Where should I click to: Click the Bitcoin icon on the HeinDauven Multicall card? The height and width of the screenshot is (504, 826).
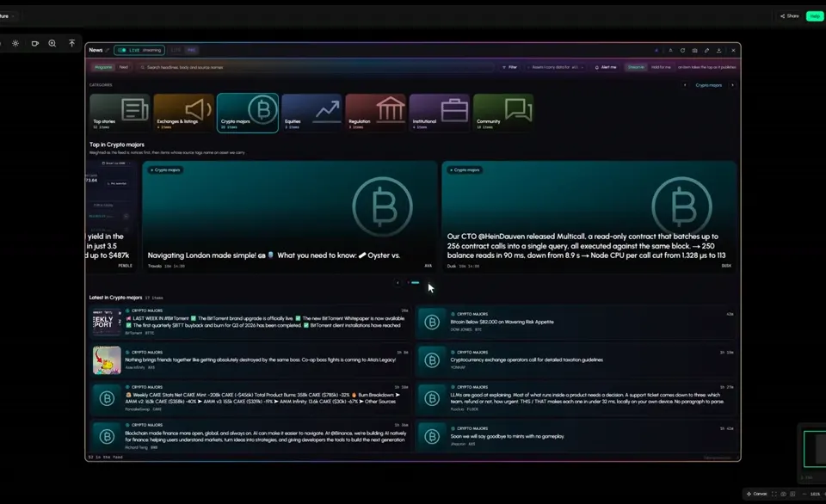click(x=681, y=206)
